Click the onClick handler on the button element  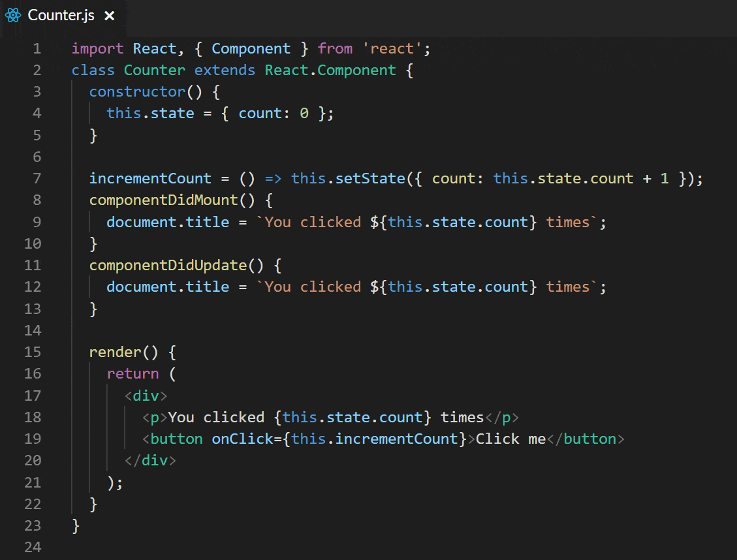(243, 439)
